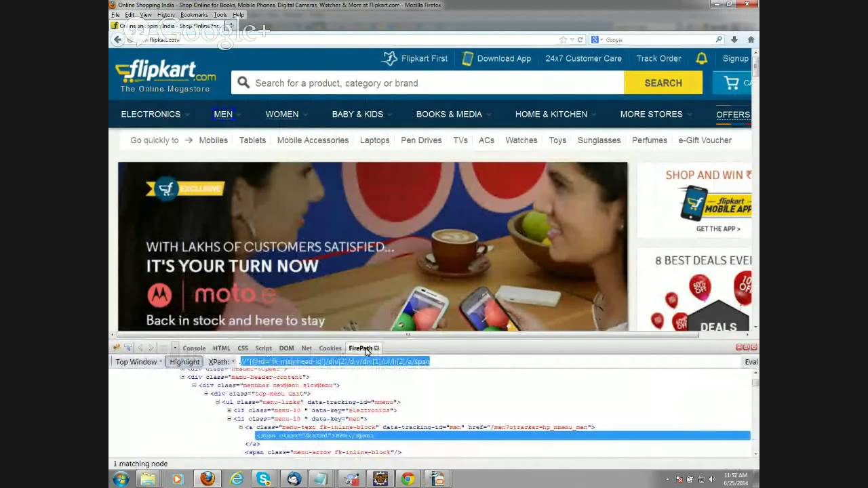Bookmark the page with the star icon
The width and height of the screenshot is (868, 488).
tap(563, 39)
